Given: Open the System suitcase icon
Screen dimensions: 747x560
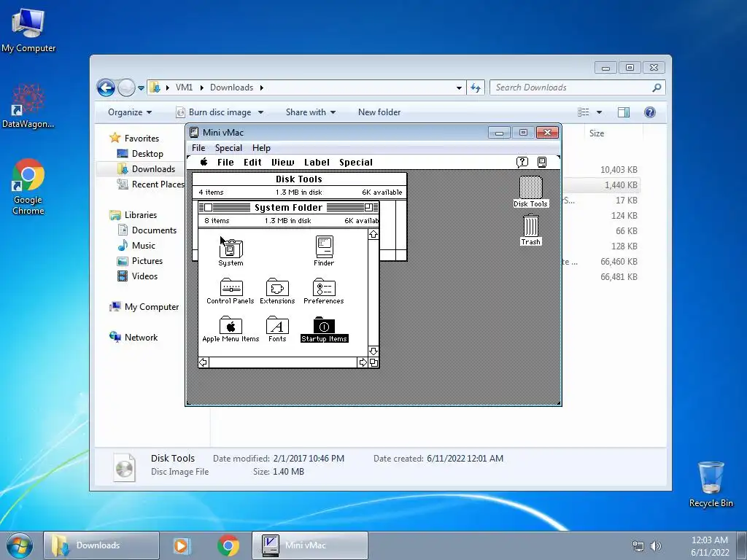Looking at the screenshot, I should 231,248.
